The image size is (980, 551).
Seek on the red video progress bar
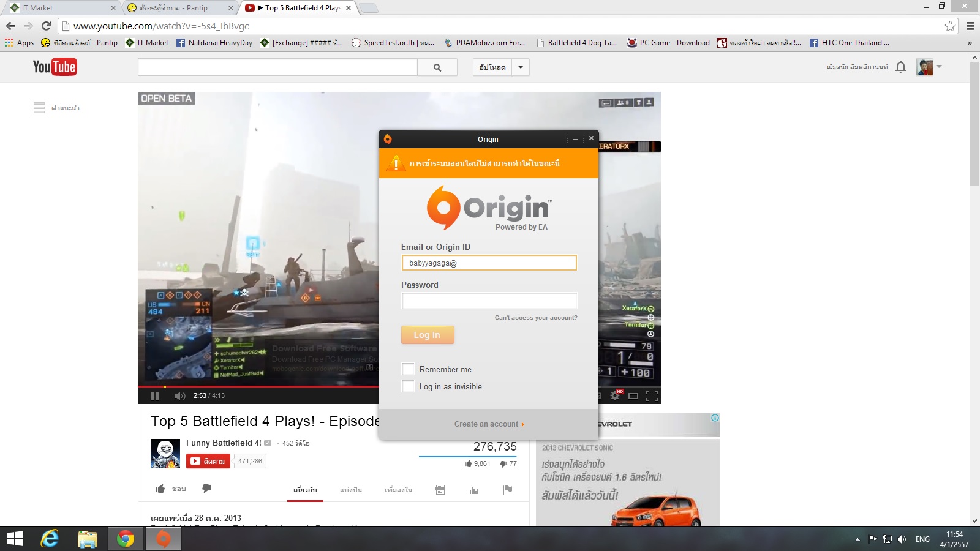258,386
